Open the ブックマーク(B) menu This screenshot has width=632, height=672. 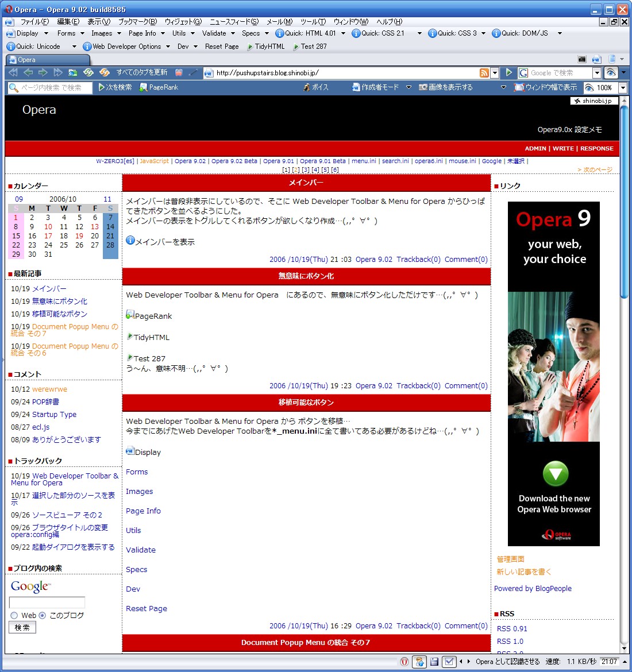138,21
